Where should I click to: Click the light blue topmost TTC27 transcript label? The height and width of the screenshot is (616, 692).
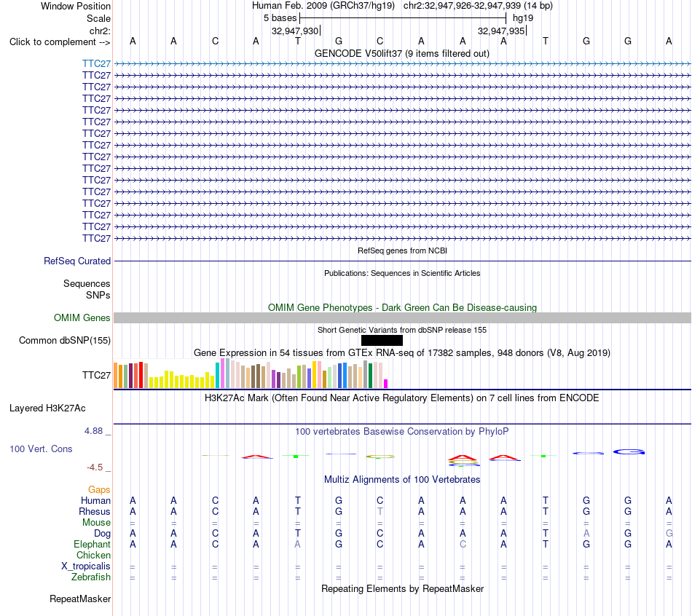click(x=96, y=64)
